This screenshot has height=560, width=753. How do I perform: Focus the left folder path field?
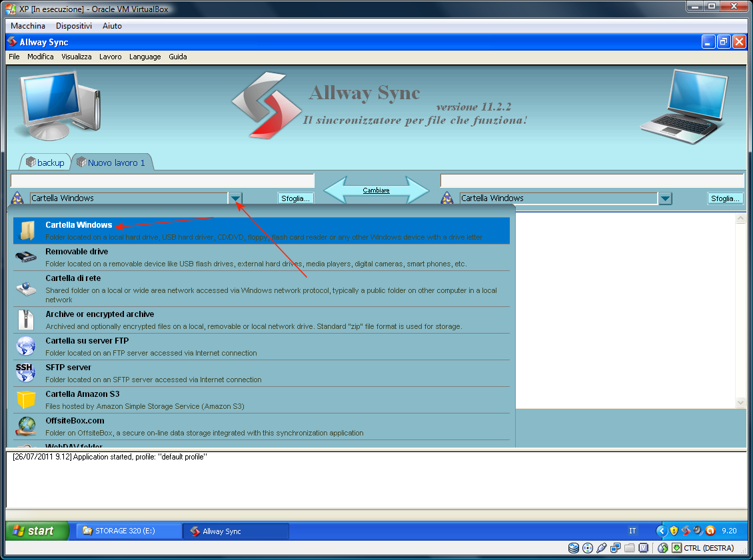point(163,181)
